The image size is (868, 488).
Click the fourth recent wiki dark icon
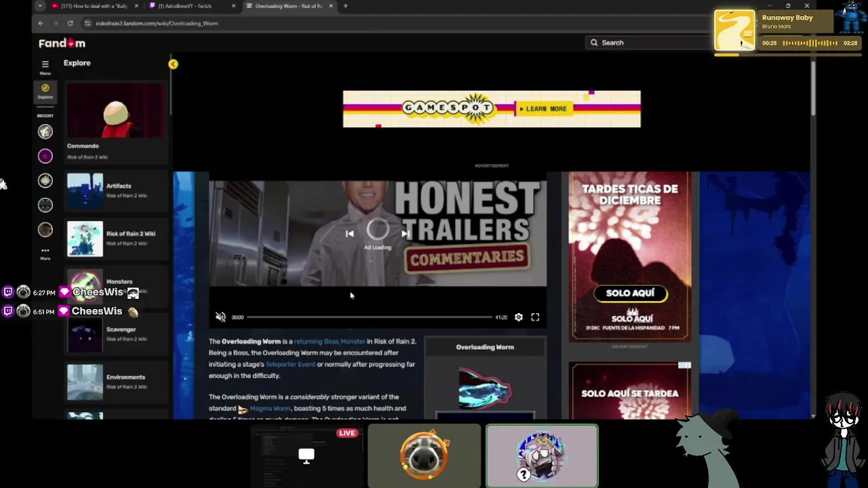45,205
